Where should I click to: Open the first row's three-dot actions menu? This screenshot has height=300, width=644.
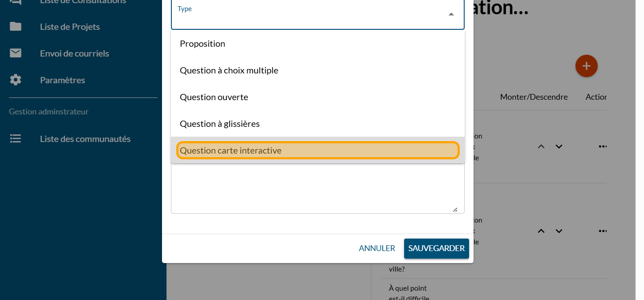pos(603,146)
